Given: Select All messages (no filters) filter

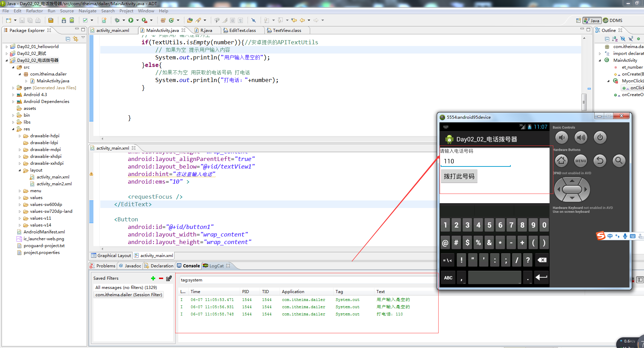Looking at the screenshot, I should point(126,288).
